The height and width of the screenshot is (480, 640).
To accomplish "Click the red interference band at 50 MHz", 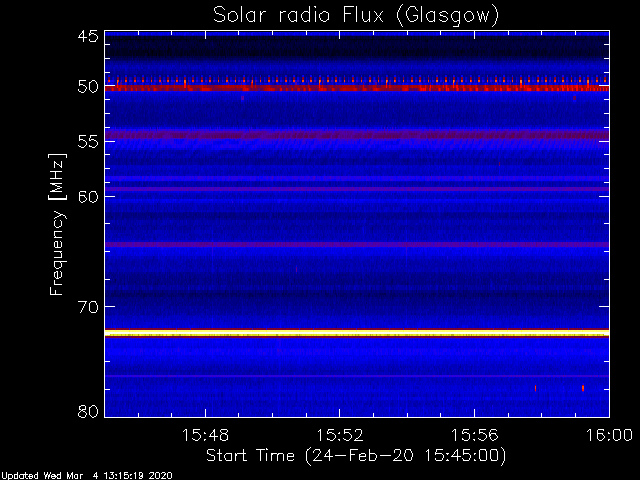I will coord(357,88).
